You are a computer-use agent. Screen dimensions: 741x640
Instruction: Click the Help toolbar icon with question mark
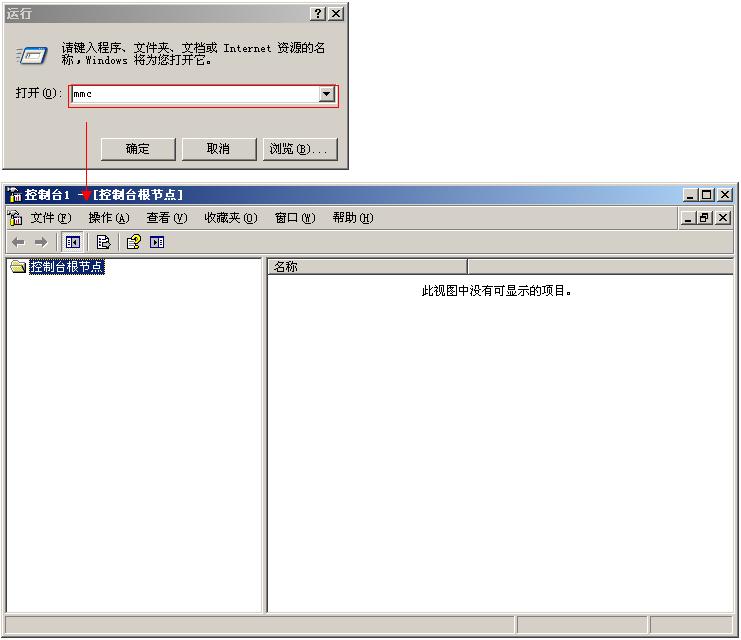(x=133, y=242)
